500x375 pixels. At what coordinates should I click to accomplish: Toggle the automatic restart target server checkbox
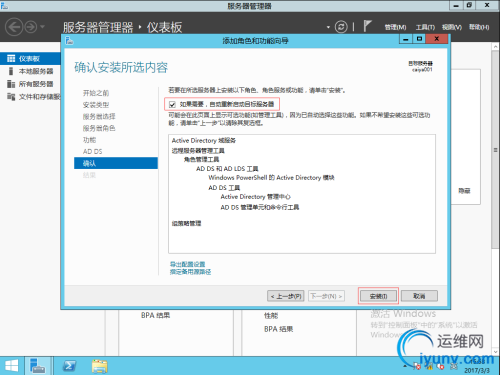(172, 104)
